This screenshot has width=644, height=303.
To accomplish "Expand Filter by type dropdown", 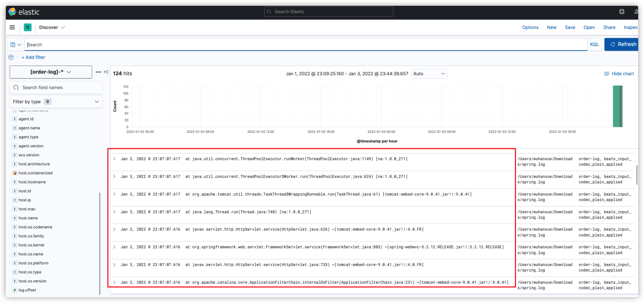I will (56, 102).
